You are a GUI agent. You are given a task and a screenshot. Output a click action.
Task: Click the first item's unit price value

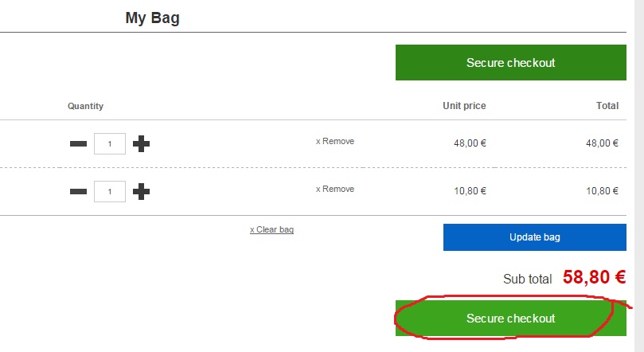click(x=470, y=143)
